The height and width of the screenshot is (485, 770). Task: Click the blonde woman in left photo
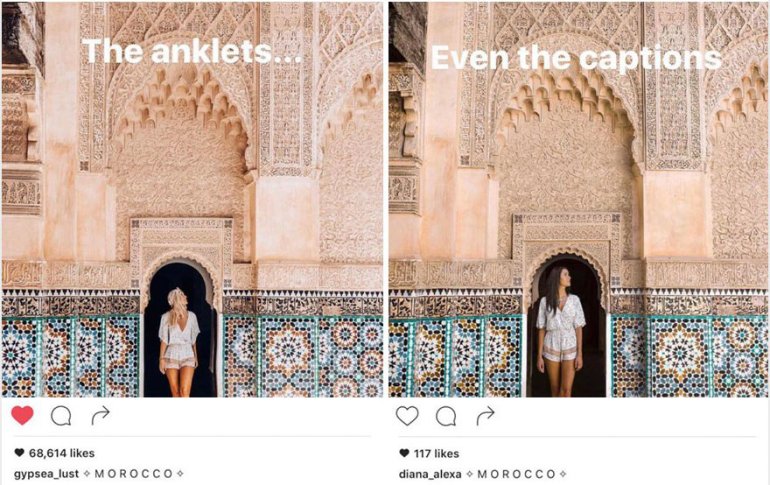(x=179, y=342)
